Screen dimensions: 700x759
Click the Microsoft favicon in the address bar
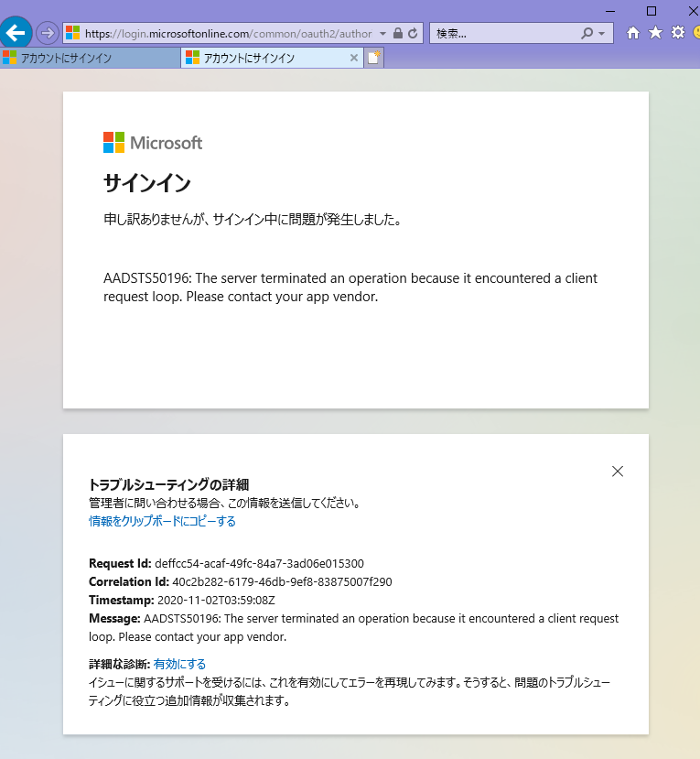pyautogui.click(x=72, y=33)
